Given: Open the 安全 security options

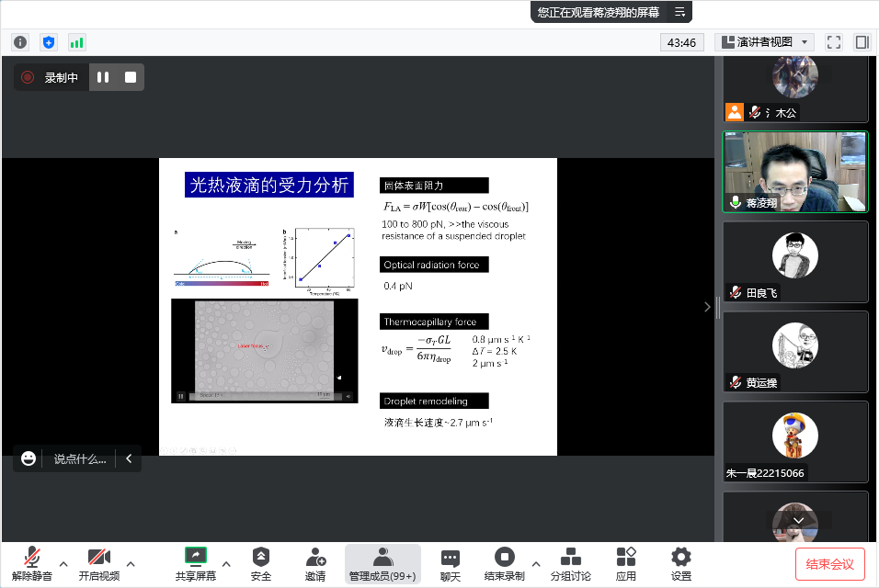Looking at the screenshot, I should [261, 563].
